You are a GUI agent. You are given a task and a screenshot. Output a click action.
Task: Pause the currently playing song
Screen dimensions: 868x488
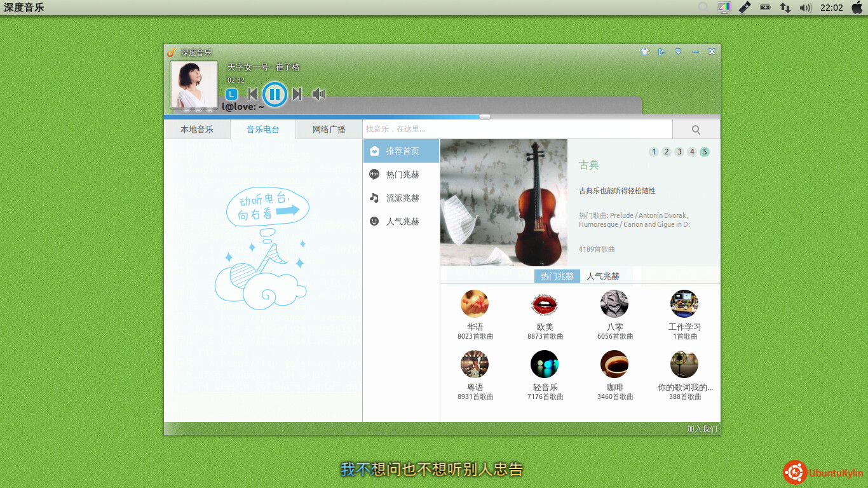click(275, 95)
